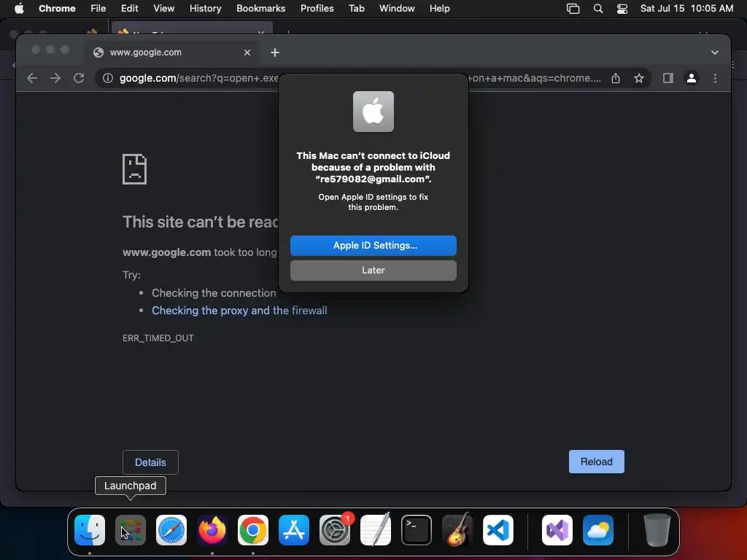Open Google Chrome Dock icon
Image resolution: width=747 pixels, height=560 pixels.
pyautogui.click(x=253, y=529)
